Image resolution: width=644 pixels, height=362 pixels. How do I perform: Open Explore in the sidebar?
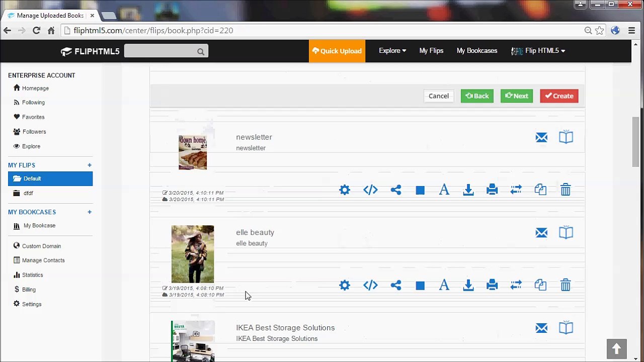click(x=27, y=146)
